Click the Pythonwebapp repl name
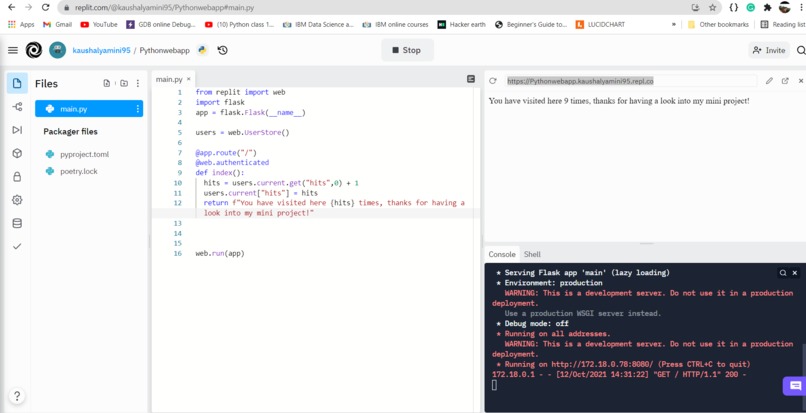Screen dimensions: 806x413 click(164, 50)
